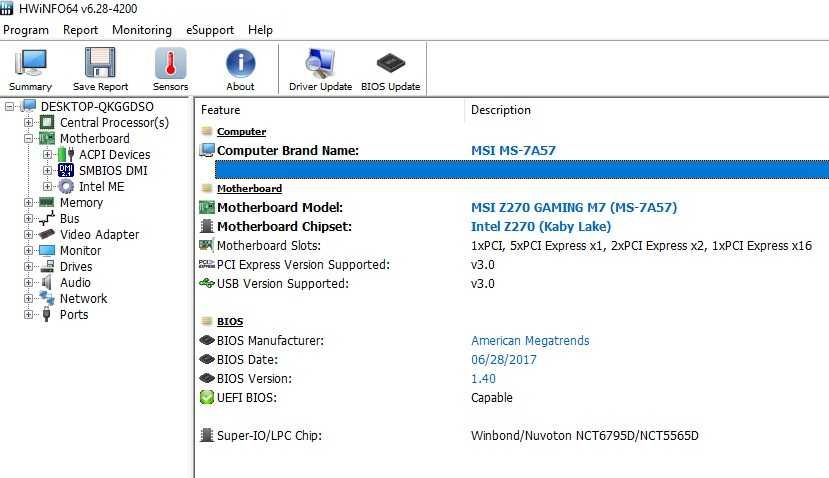
Task: Open the Help menu
Action: tap(260, 30)
